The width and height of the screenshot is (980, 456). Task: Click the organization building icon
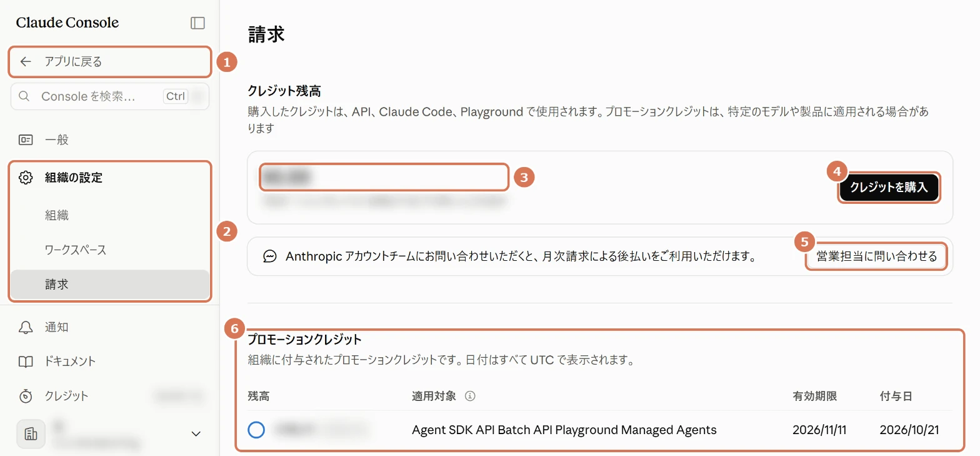coord(31,434)
